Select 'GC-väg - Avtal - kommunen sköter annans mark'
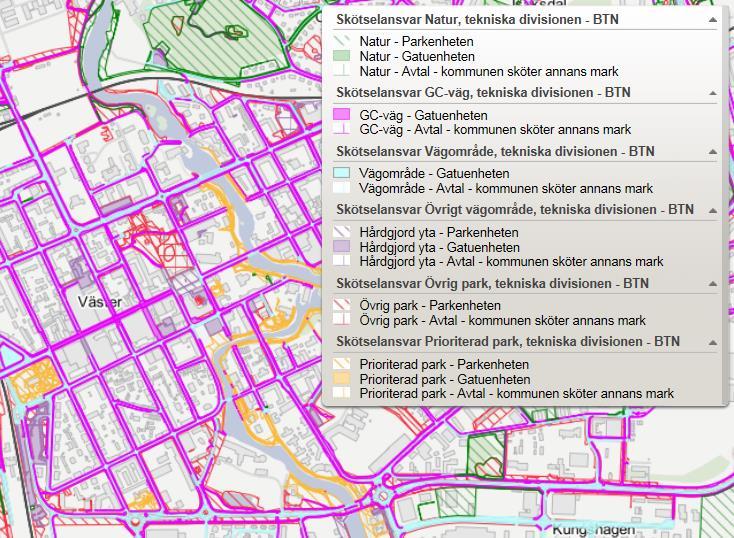 [495, 129]
